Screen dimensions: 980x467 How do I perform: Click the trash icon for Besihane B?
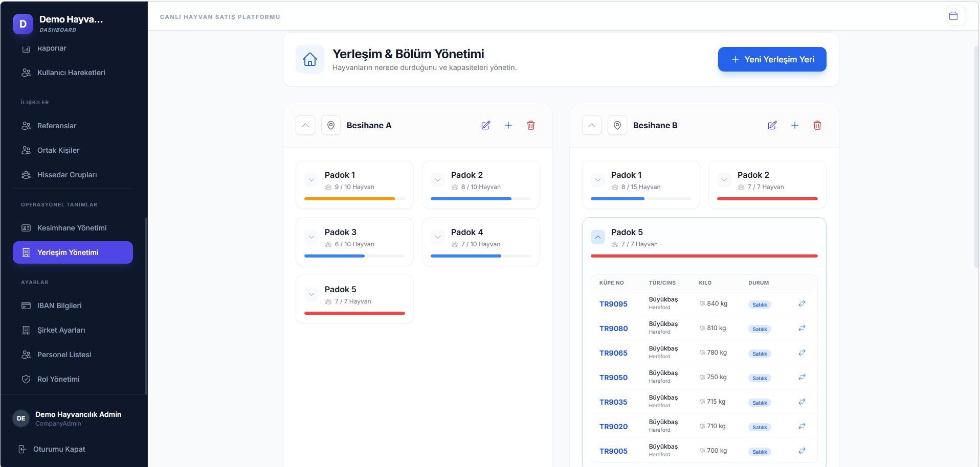coord(817,125)
